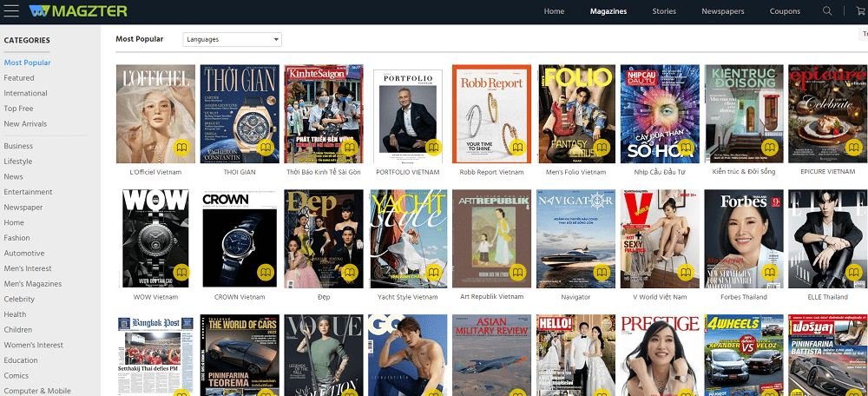Open the search magnifier icon
Image resolution: width=868 pixels, height=396 pixels.
click(827, 11)
